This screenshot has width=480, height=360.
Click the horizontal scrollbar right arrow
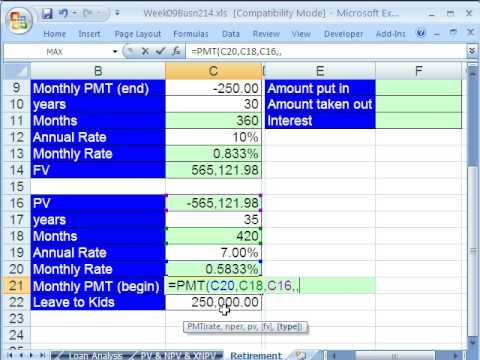tap(456, 355)
